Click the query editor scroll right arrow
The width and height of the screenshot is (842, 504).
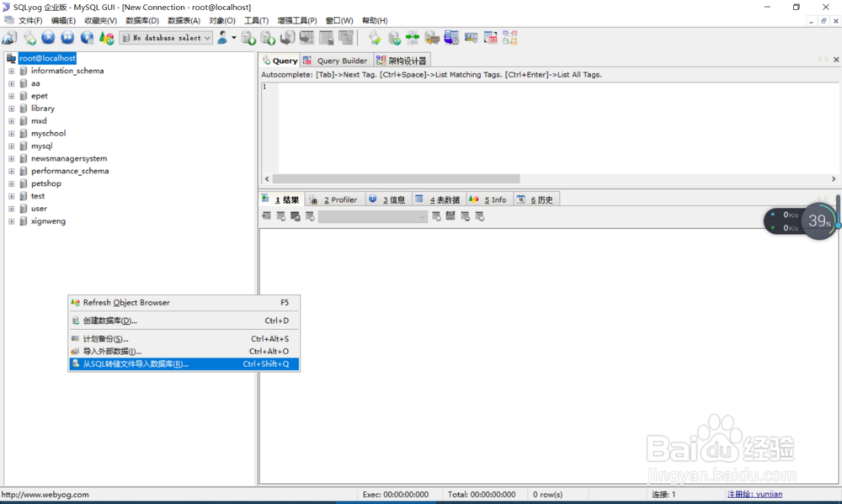(x=834, y=178)
